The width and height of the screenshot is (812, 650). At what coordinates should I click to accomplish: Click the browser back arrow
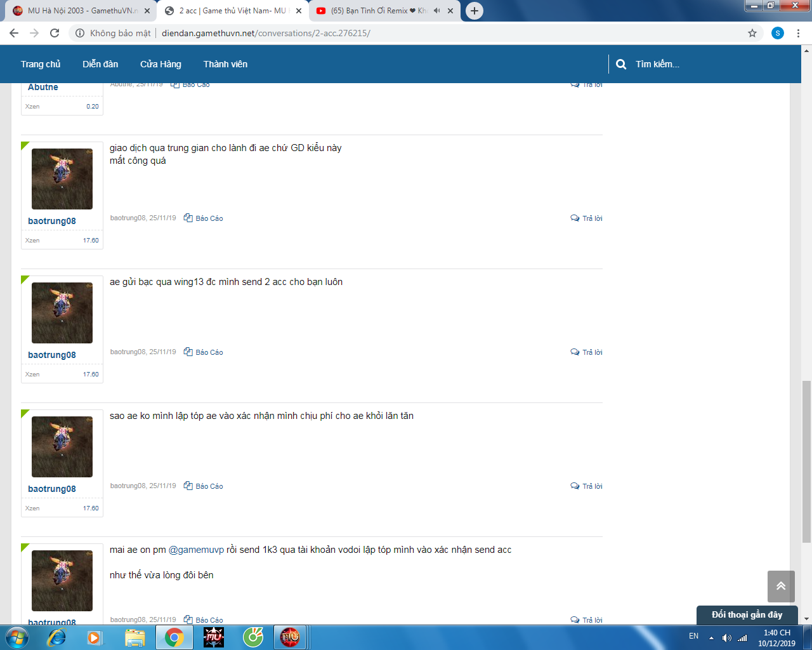click(14, 33)
